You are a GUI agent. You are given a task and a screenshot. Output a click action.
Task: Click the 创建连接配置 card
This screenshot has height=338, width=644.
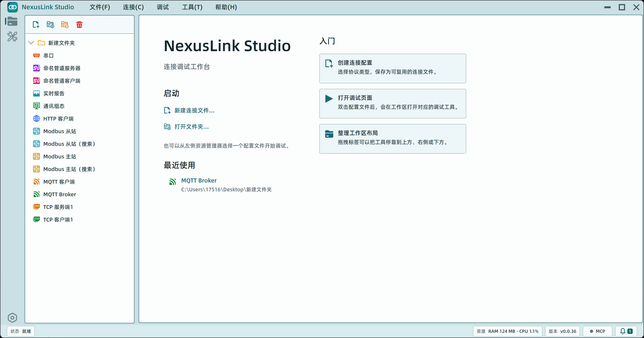pos(393,69)
